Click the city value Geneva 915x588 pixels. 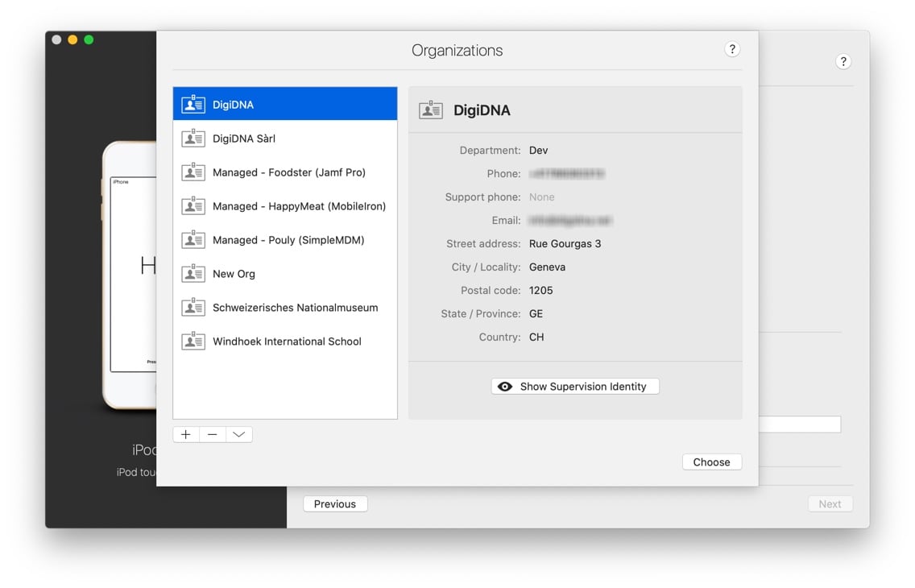pos(547,267)
